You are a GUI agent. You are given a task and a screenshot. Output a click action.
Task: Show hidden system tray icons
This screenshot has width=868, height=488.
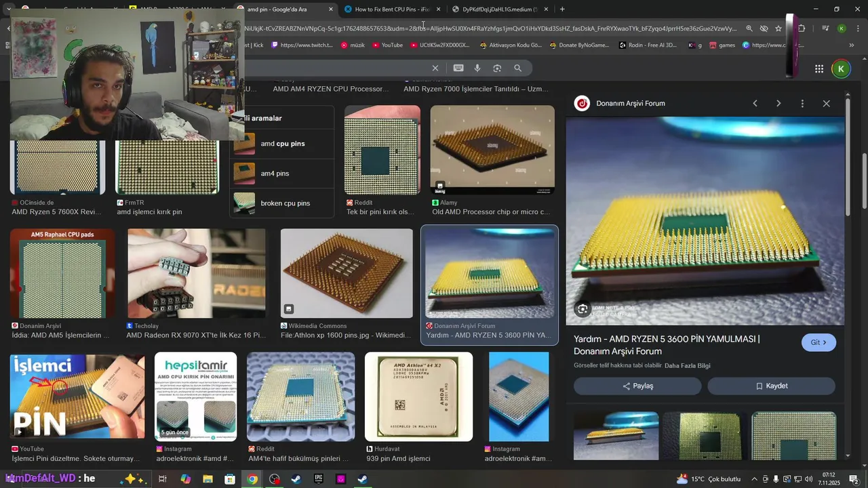(754, 479)
